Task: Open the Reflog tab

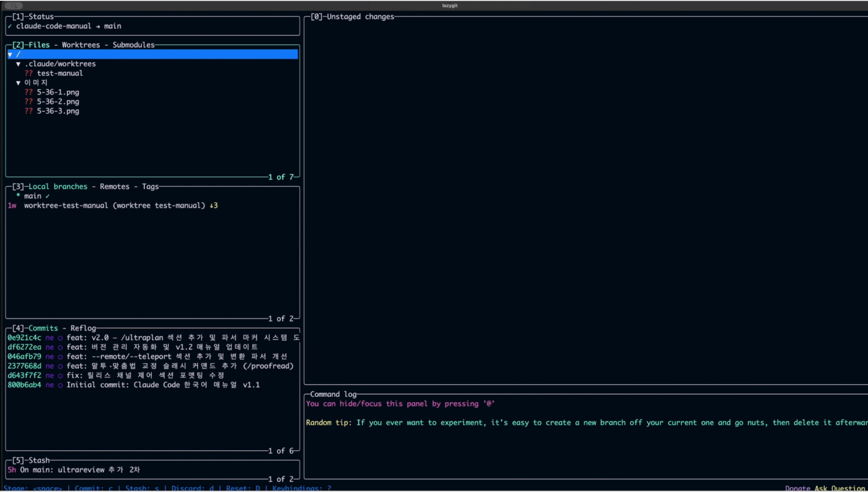Action: click(83, 328)
